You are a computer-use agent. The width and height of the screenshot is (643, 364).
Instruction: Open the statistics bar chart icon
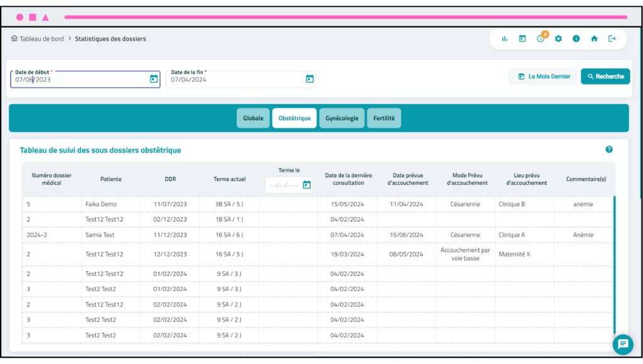point(504,39)
